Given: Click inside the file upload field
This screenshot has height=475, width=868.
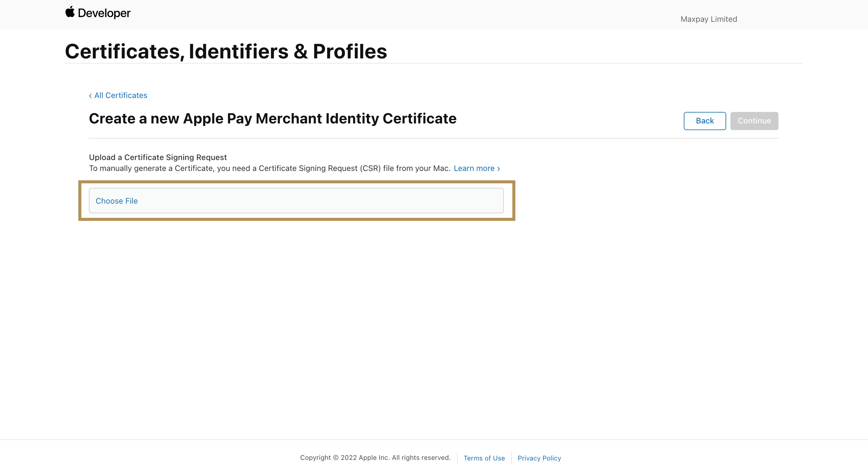Looking at the screenshot, I should pyautogui.click(x=296, y=201).
